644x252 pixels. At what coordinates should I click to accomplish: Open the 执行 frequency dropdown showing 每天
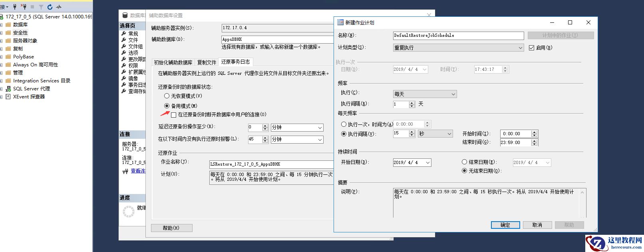point(425,94)
